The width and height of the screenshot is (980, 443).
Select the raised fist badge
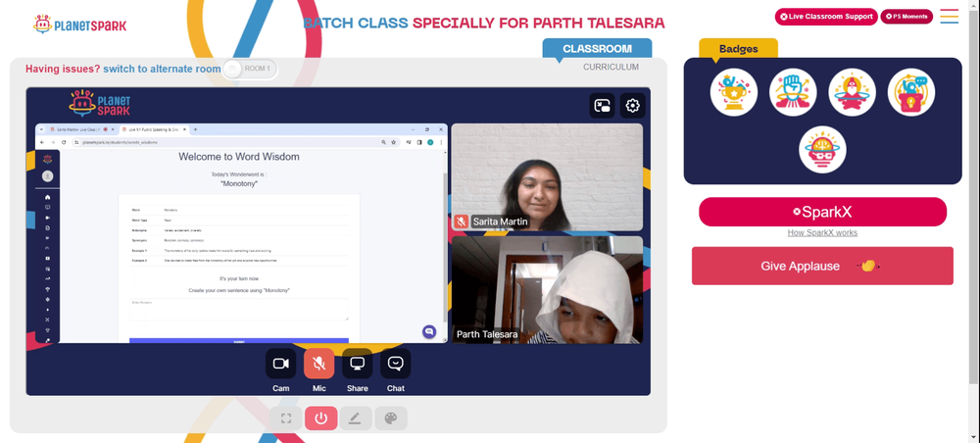click(x=793, y=92)
